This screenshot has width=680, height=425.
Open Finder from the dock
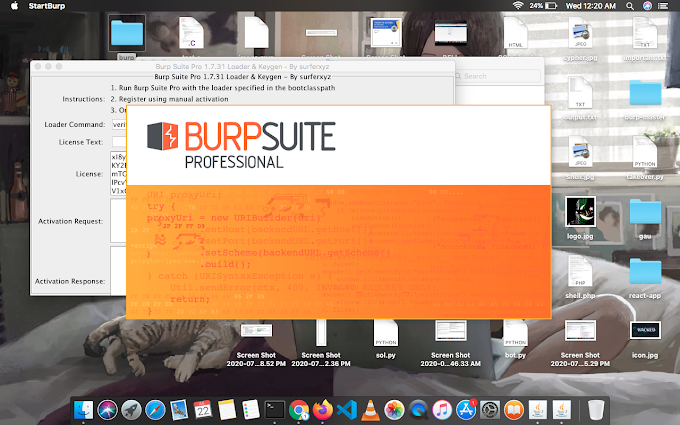pyautogui.click(x=83, y=410)
